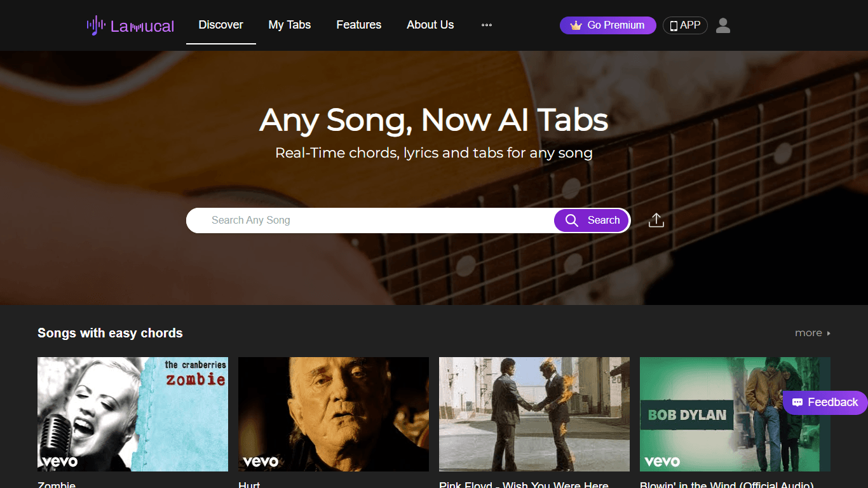The width and height of the screenshot is (868, 488).
Task: Open the three-dots more menu
Action: (x=487, y=25)
